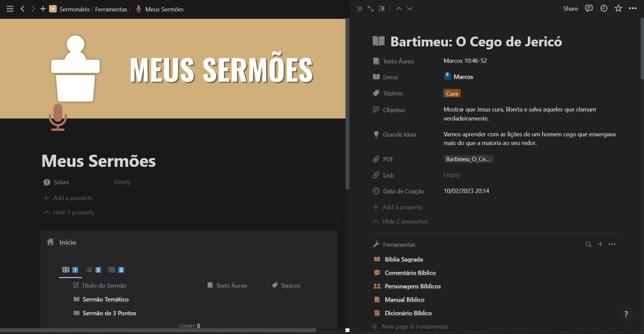Click the home icon beside Início
Image resolution: width=644 pixels, height=334 pixels.
click(x=50, y=242)
